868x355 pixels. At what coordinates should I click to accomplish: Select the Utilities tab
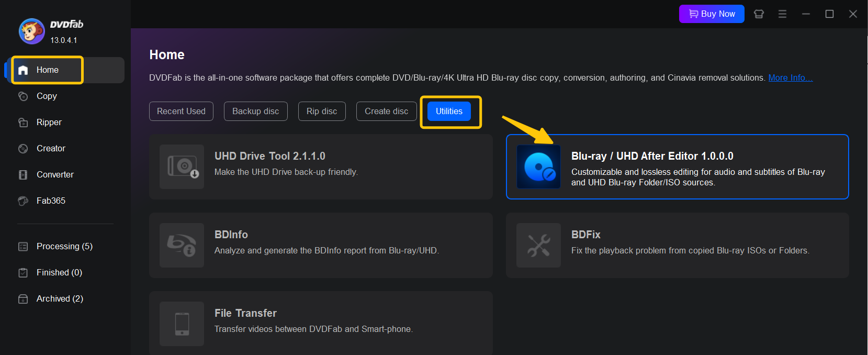(449, 111)
